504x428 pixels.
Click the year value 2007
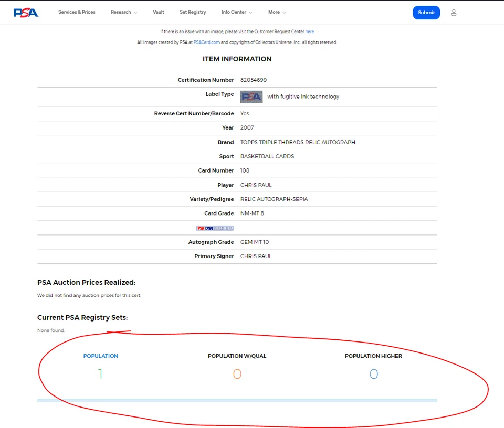point(247,128)
